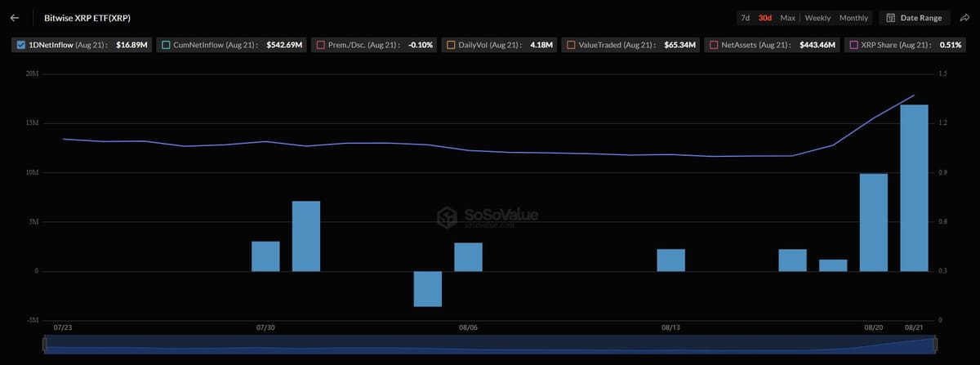Click the $443.46M NetAssets value
The height and width of the screenshot is (365, 980).
coord(817,45)
